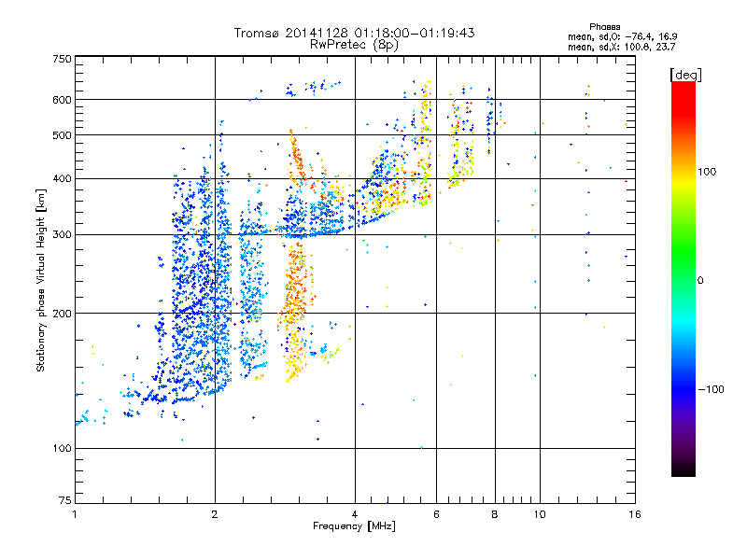Click the x-axis tick label "1"

(x=75, y=514)
